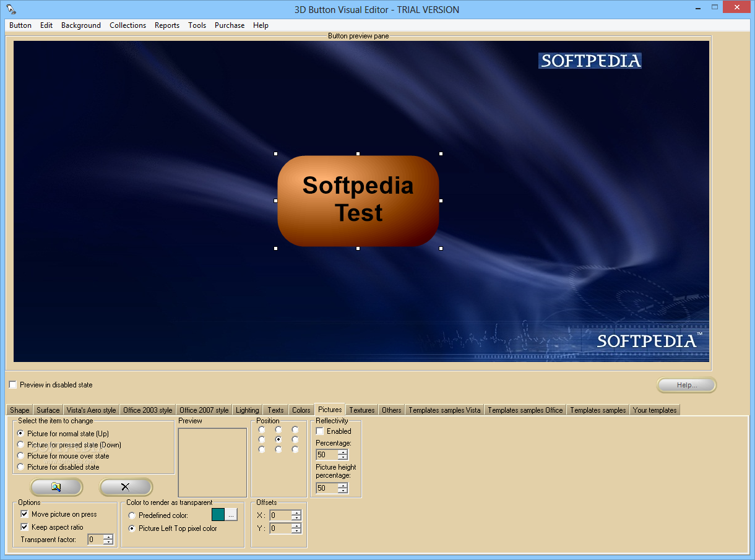Select Picture for pressed state (Down)
The width and height of the screenshot is (755, 560).
[x=21, y=445]
